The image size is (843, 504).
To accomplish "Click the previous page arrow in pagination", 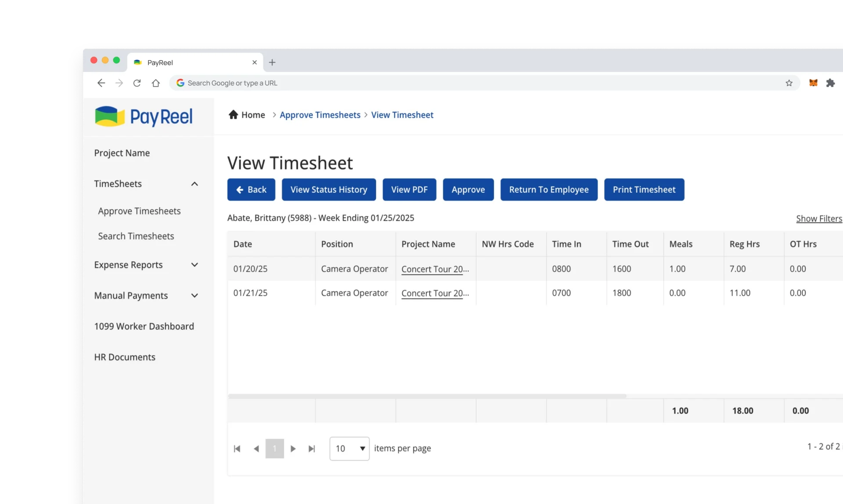I will [256, 448].
